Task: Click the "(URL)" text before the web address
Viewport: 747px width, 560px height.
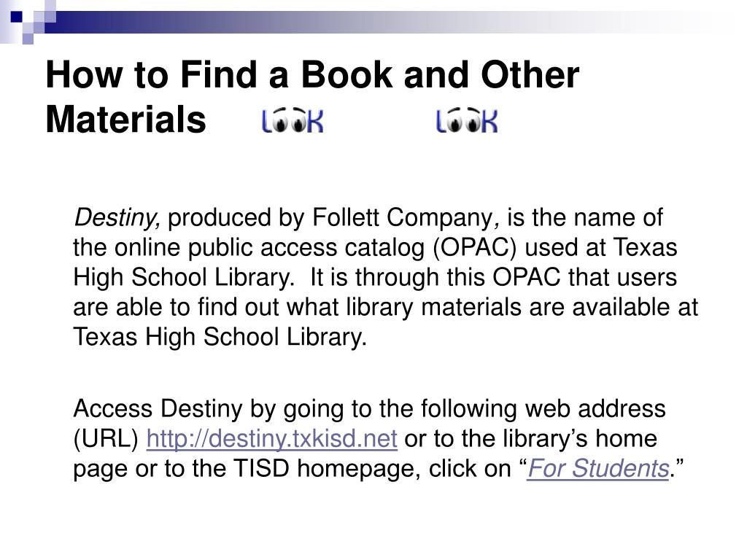Action: point(106,438)
